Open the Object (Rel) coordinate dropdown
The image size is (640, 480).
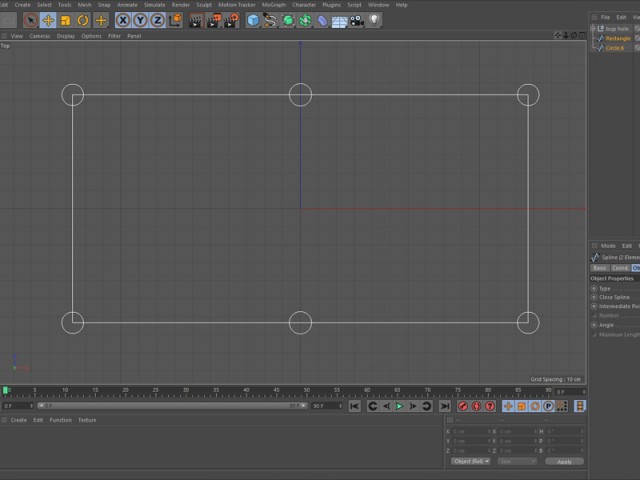[x=470, y=461]
